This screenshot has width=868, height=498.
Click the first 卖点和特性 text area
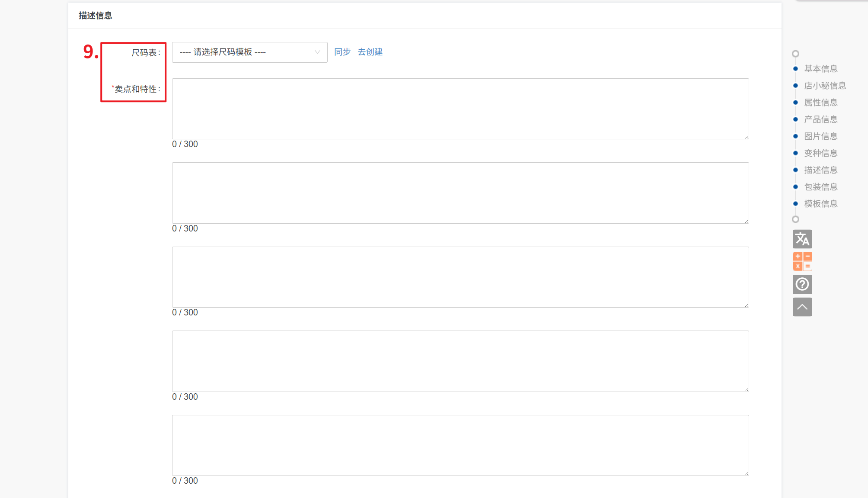point(460,109)
